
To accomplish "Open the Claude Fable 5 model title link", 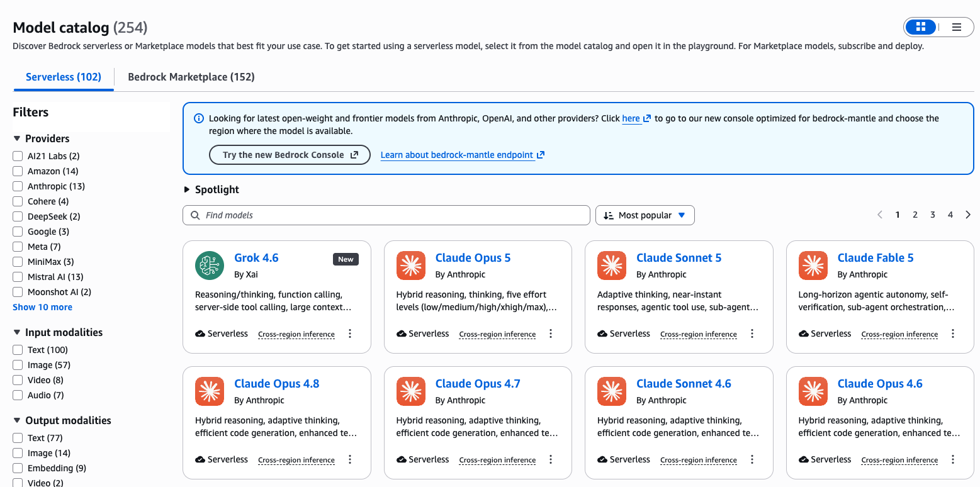I will coord(876,258).
